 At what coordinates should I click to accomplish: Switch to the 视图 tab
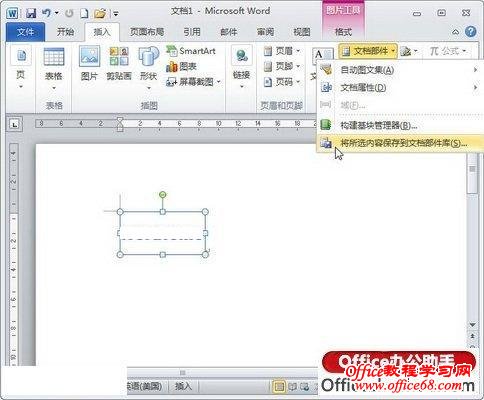click(302, 32)
